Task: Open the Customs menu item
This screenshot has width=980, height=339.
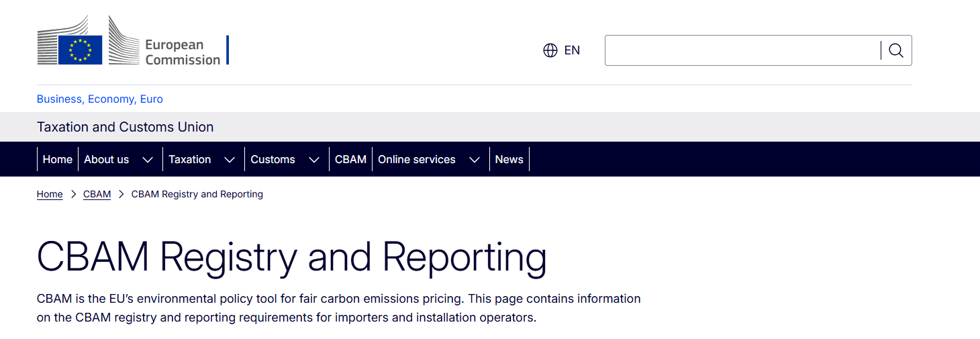Action: click(x=273, y=159)
